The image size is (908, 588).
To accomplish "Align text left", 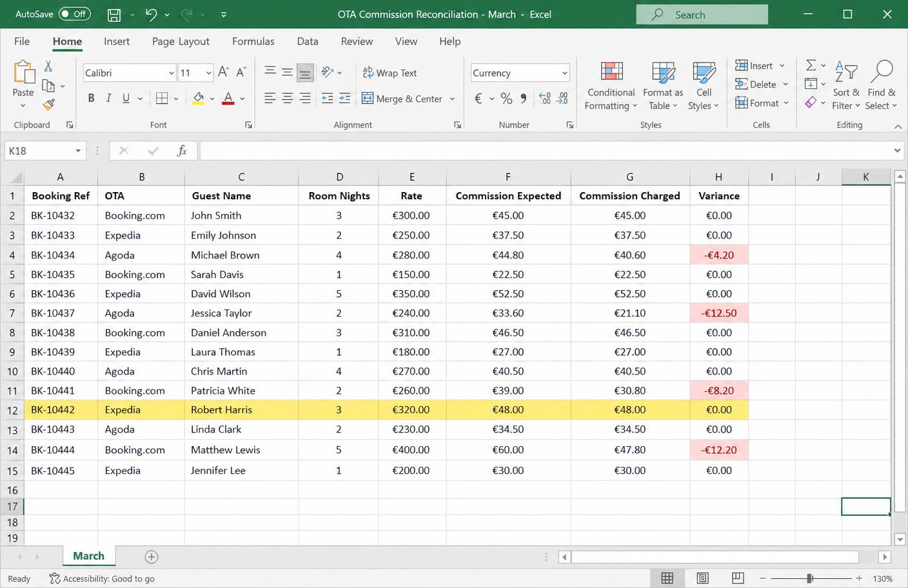I will click(x=270, y=98).
